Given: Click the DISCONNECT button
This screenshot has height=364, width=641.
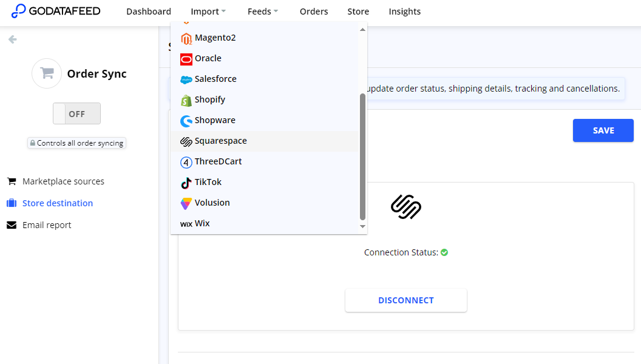Looking at the screenshot, I should pyautogui.click(x=406, y=301).
